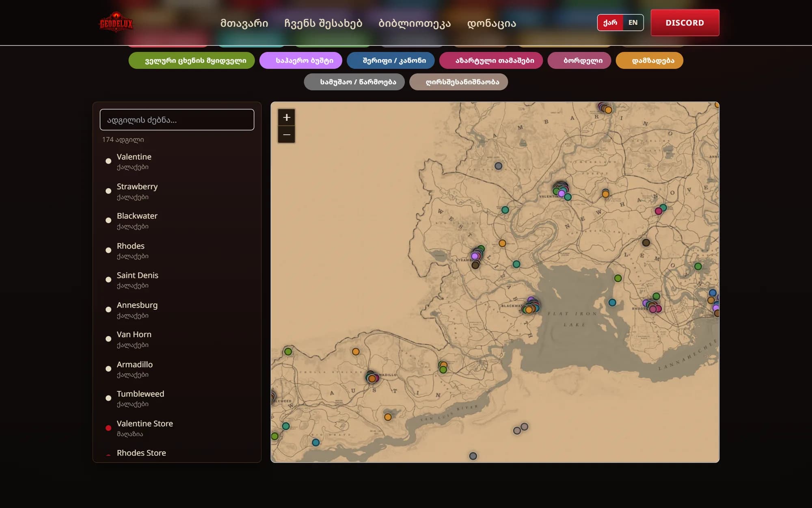Click the teal marker southeast of Strawberry
This screenshot has width=812, height=508.
point(516,264)
